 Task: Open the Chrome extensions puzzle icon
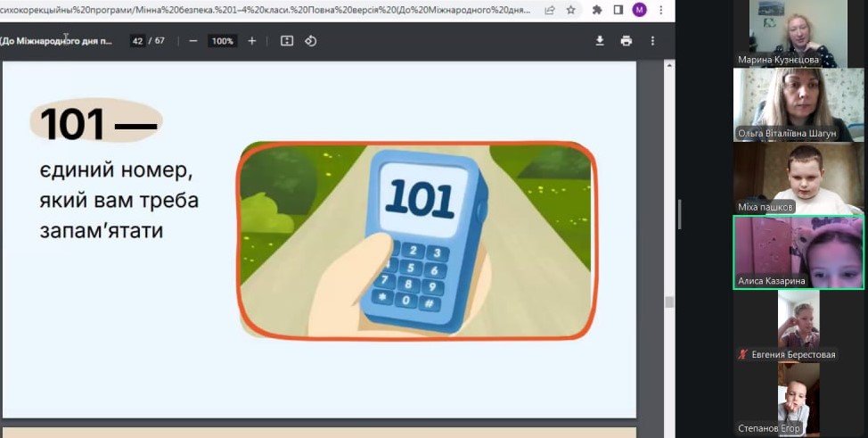(x=597, y=10)
